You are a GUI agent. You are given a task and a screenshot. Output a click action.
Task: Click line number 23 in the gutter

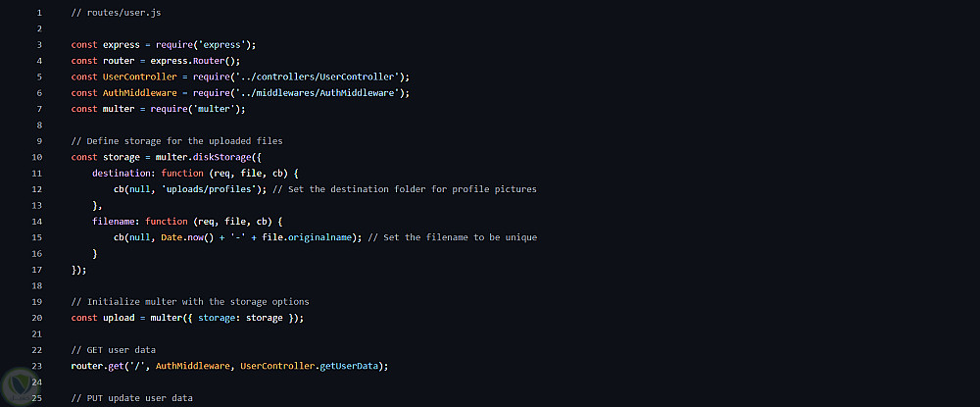tap(37, 366)
